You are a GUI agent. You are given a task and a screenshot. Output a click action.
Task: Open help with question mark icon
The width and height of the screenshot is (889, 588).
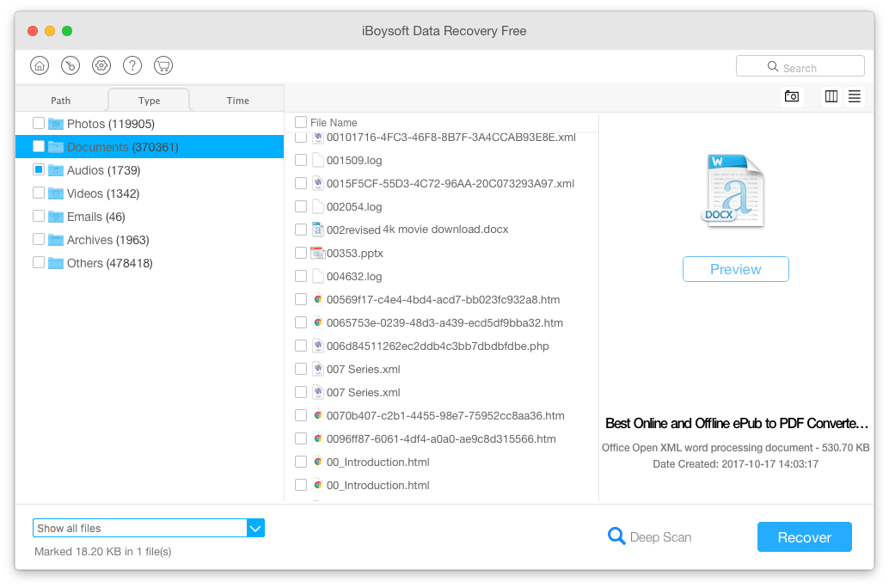coord(132,65)
